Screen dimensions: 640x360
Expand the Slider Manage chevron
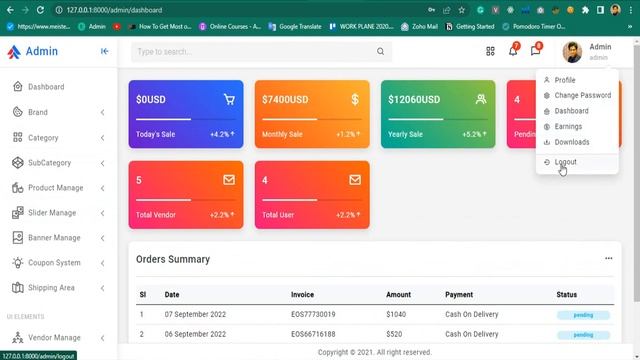pyautogui.click(x=102, y=213)
